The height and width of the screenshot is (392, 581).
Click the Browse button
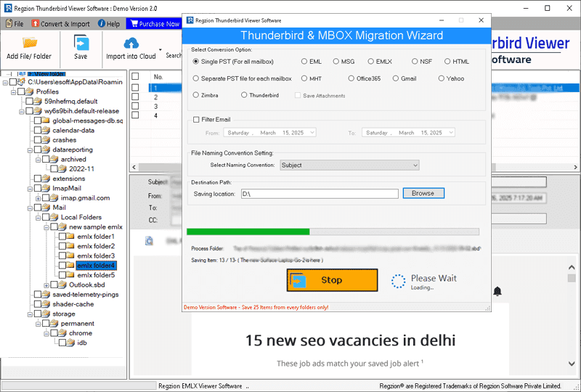click(423, 193)
